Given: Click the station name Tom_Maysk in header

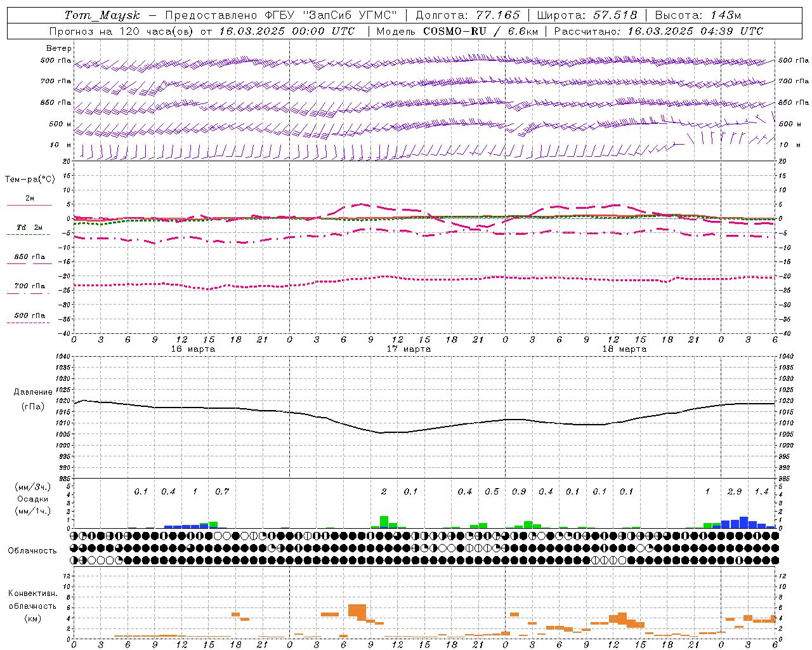Looking at the screenshot, I should 102,15.
